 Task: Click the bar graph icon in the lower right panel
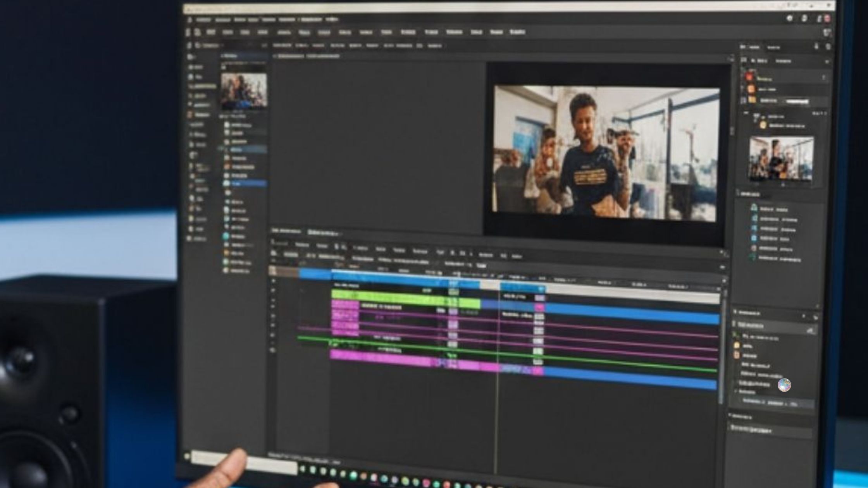pyautogui.click(x=810, y=330)
